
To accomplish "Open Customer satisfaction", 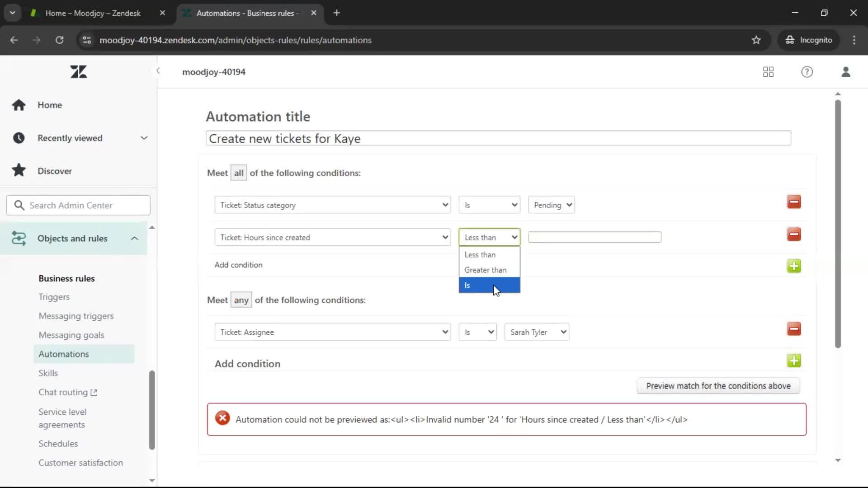I will coord(80,463).
